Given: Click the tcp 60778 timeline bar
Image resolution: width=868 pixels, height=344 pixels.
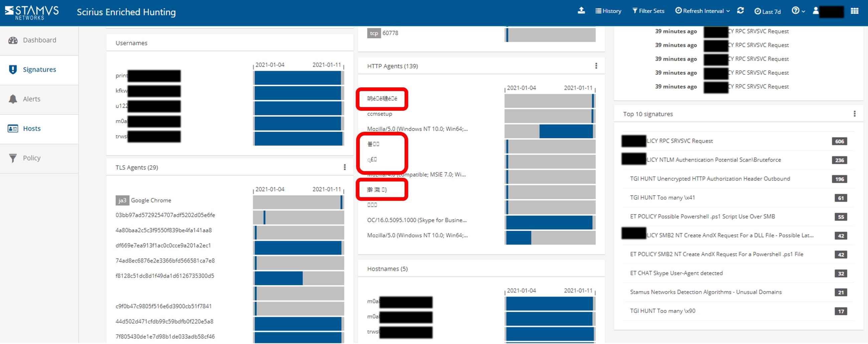Looking at the screenshot, I should [550, 35].
